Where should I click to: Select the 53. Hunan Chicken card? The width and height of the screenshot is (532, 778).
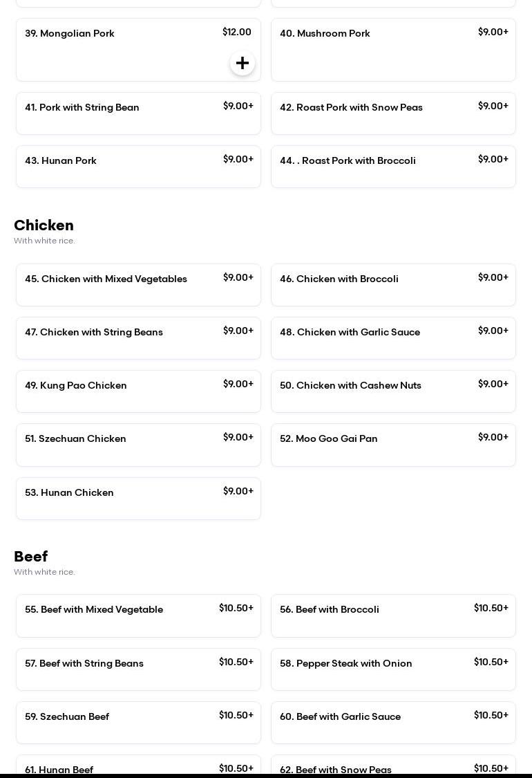[138, 499]
